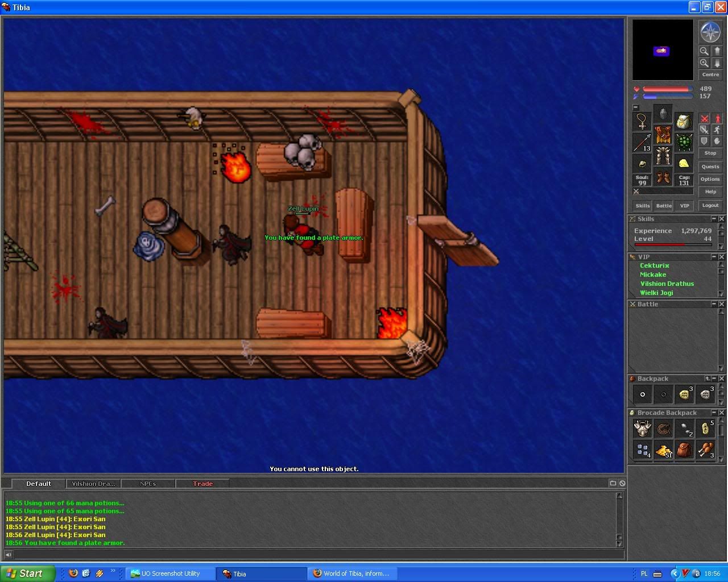
Task: Enable offensive fighting mode
Action: point(704,119)
